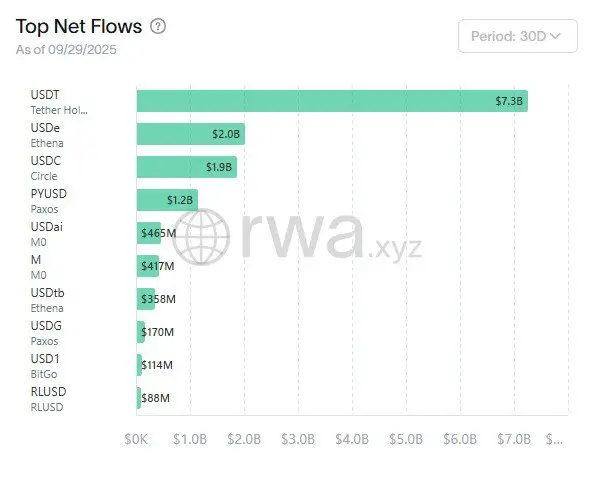Select the USD1 $114M bar
This screenshot has height=481, width=595.
click(139, 365)
